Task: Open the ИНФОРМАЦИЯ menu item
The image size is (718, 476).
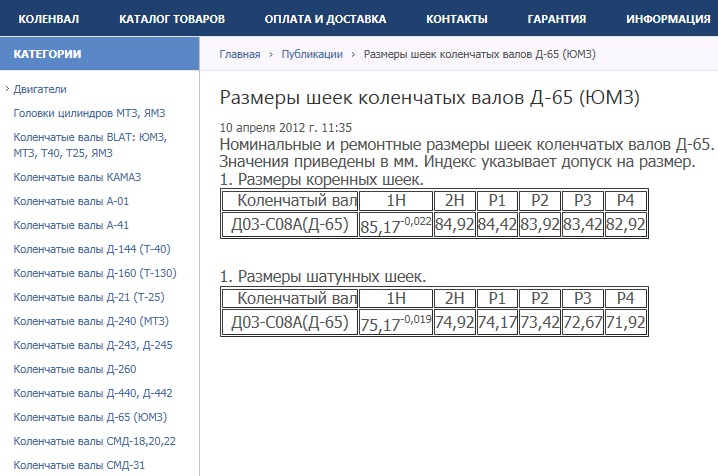Action: [668, 19]
